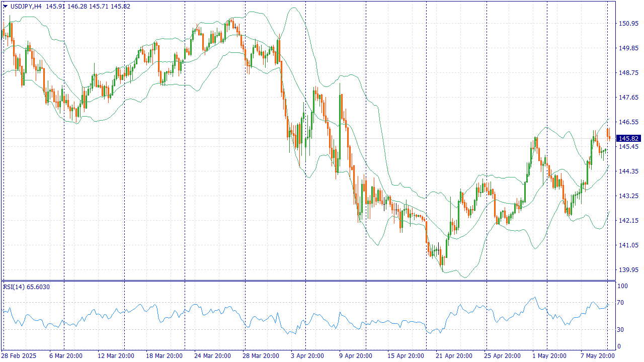The height and width of the screenshot is (362, 644).
Task: Click the 139.95 price scale label
Action: pyautogui.click(x=629, y=270)
